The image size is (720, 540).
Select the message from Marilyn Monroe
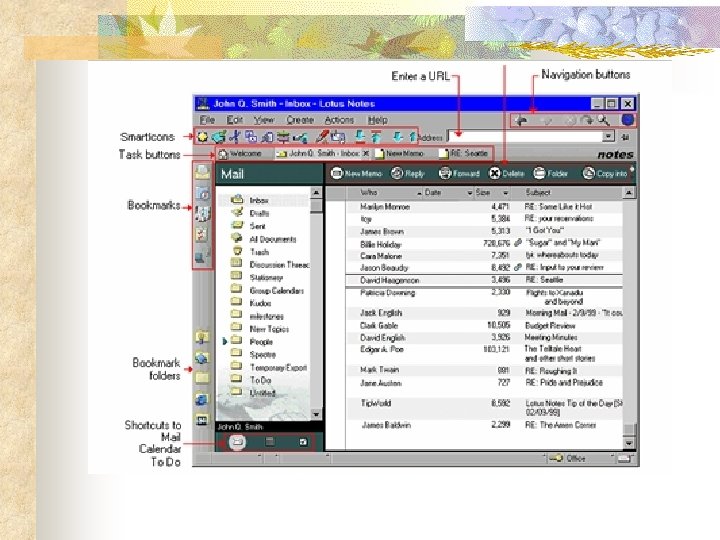[484, 207]
